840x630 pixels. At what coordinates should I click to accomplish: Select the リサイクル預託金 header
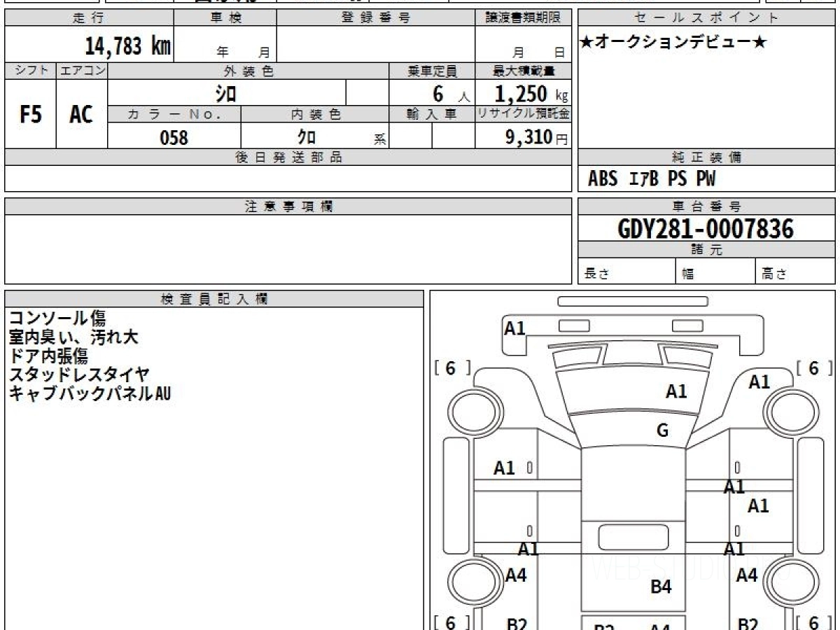(x=524, y=114)
